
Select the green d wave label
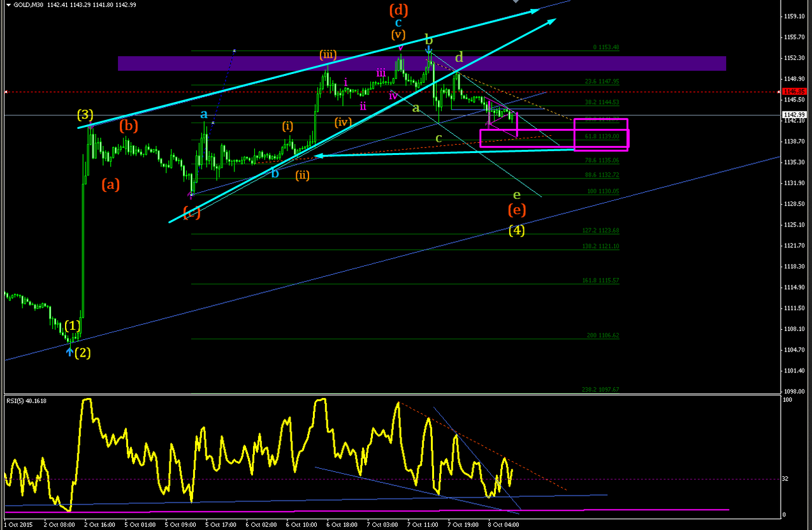pyautogui.click(x=458, y=58)
